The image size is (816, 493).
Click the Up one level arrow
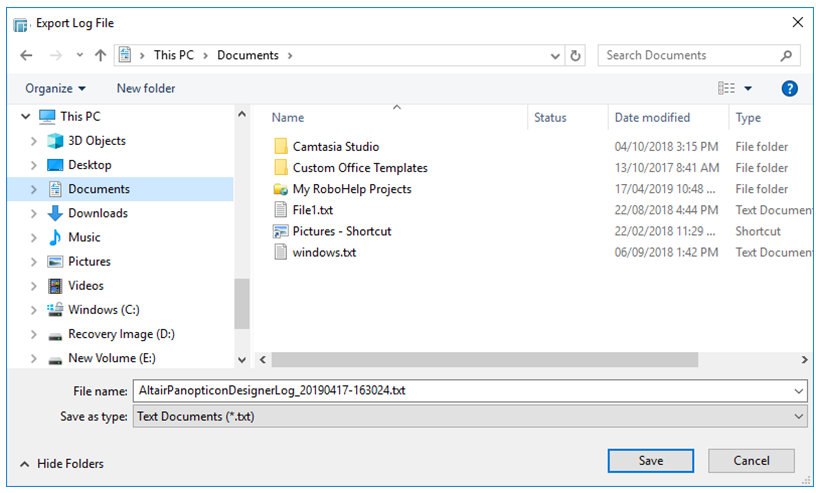[x=100, y=56]
